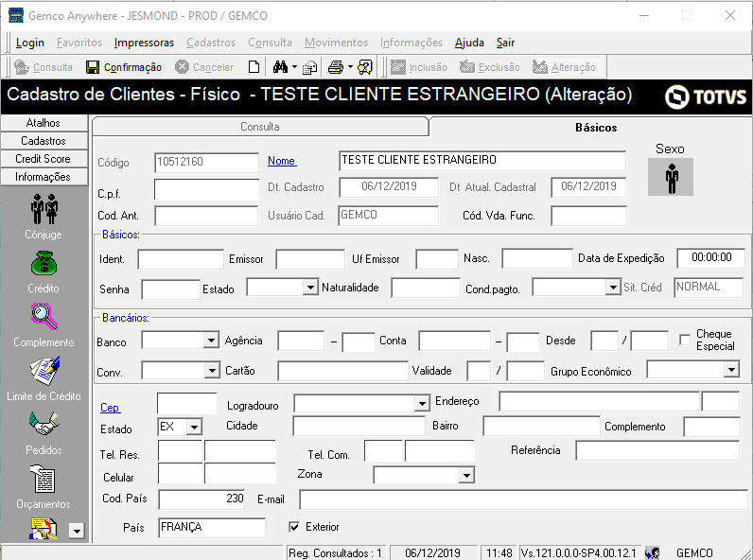
Task: Click the Cartão input field
Action: click(x=342, y=371)
